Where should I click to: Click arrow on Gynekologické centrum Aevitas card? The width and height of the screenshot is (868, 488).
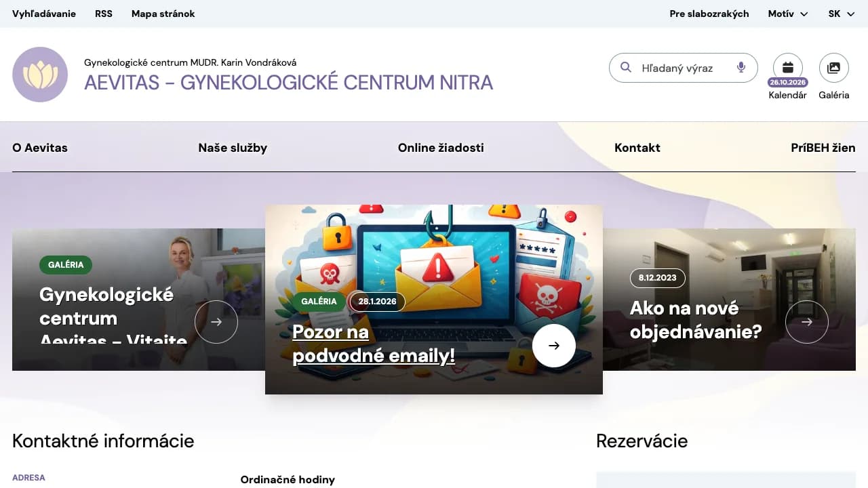click(x=216, y=322)
